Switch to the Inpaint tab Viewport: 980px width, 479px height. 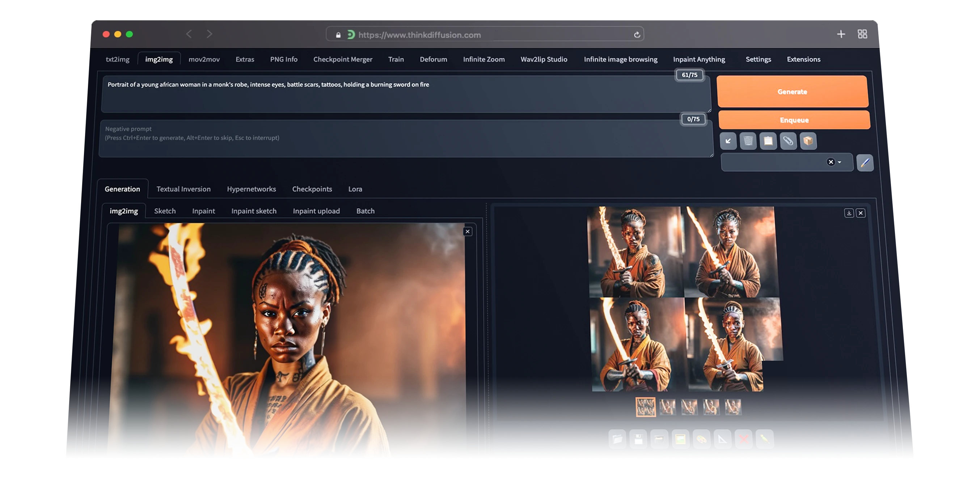tap(203, 210)
